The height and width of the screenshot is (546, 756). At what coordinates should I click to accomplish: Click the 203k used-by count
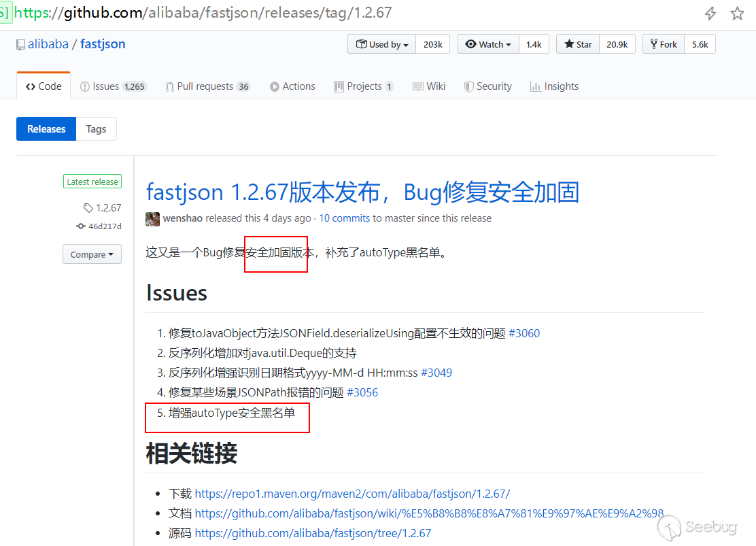click(x=432, y=44)
